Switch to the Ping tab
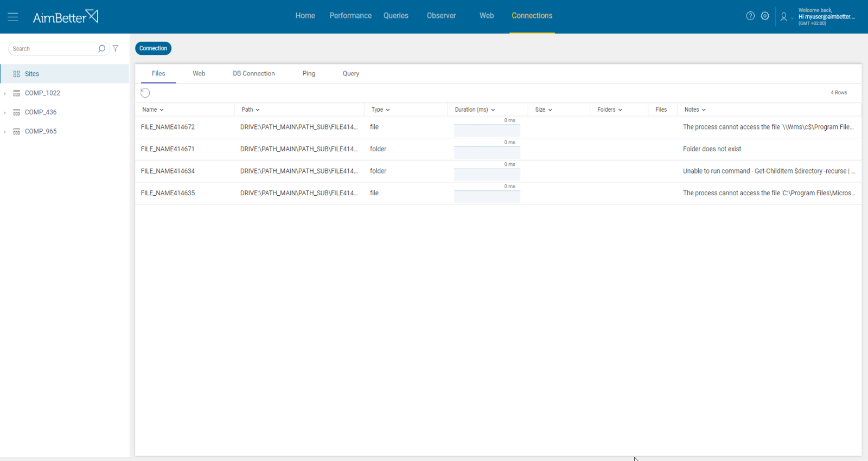This screenshot has width=868, height=461. coord(309,74)
